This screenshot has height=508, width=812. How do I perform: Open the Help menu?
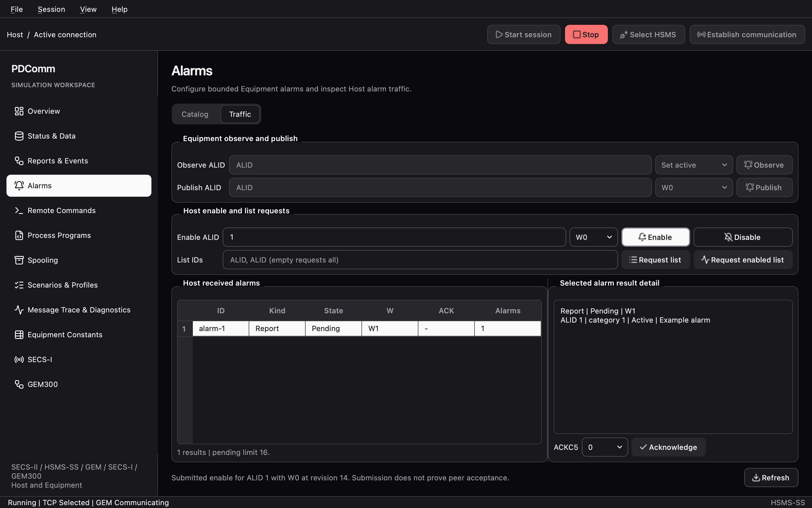(120, 9)
